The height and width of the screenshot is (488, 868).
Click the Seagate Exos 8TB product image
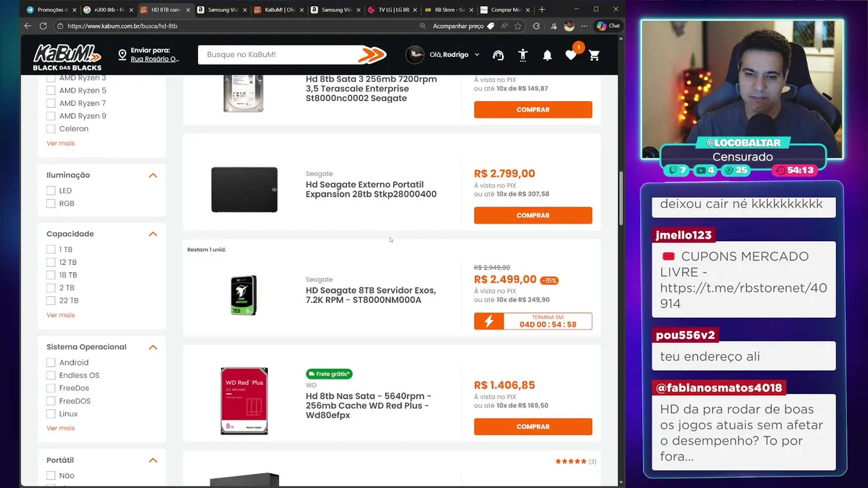tap(243, 295)
